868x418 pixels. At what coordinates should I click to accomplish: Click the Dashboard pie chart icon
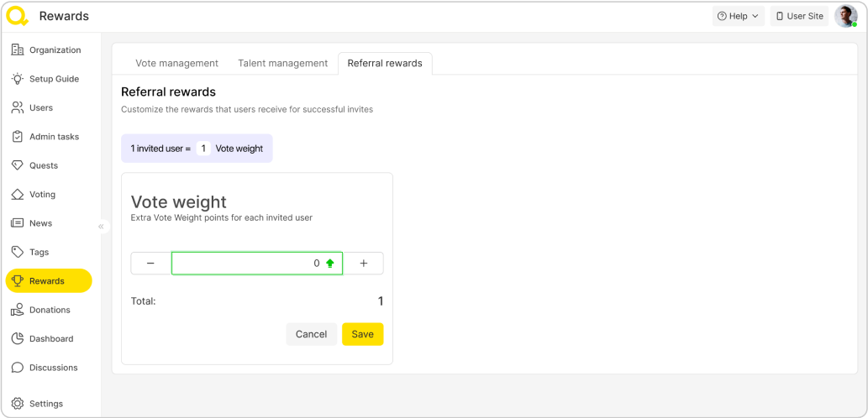point(17,339)
